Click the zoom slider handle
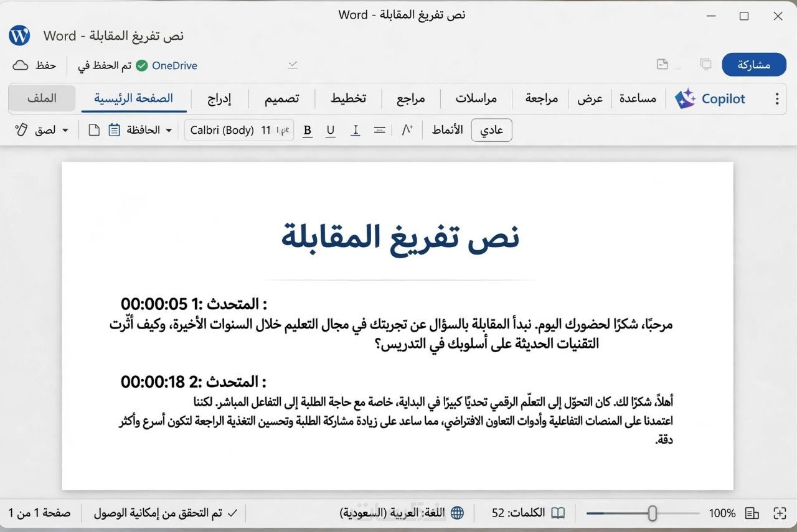Image resolution: width=797 pixels, height=532 pixels. [x=652, y=513]
